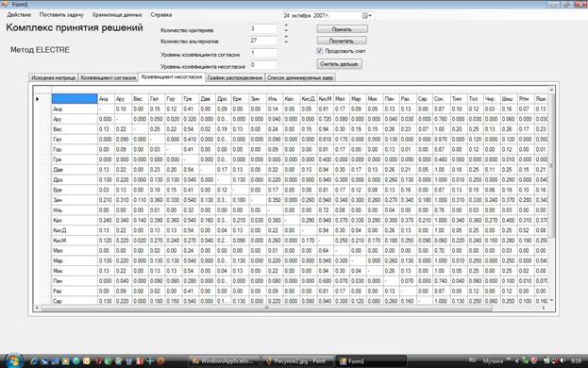The width and height of the screenshot is (588, 368).
Task: Click the "Считать дальше" button
Action: pyautogui.click(x=339, y=64)
